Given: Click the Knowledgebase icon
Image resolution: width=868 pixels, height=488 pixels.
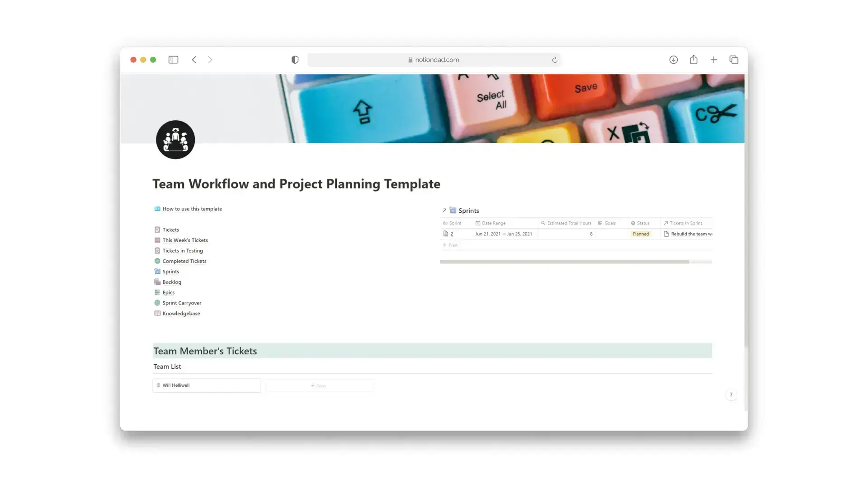Looking at the screenshot, I should click(x=157, y=313).
